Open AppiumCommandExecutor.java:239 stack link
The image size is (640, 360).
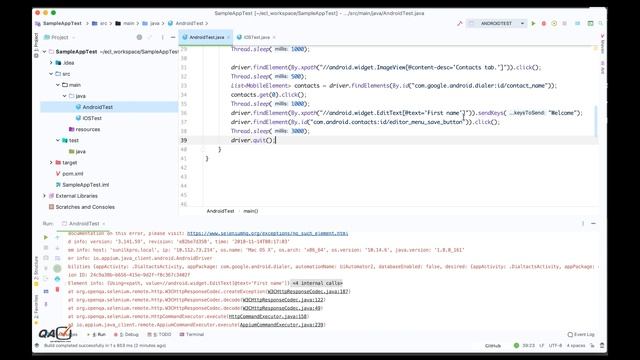pyautogui.click(x=282, y=325)
